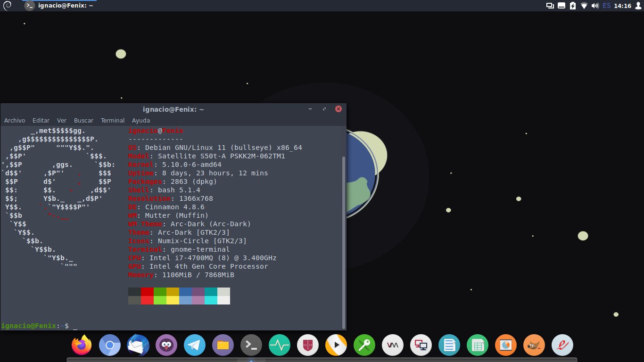Screen dimensions: 644x362
Task: Click the 14:16 clock in panel
Action: [623, 6]
